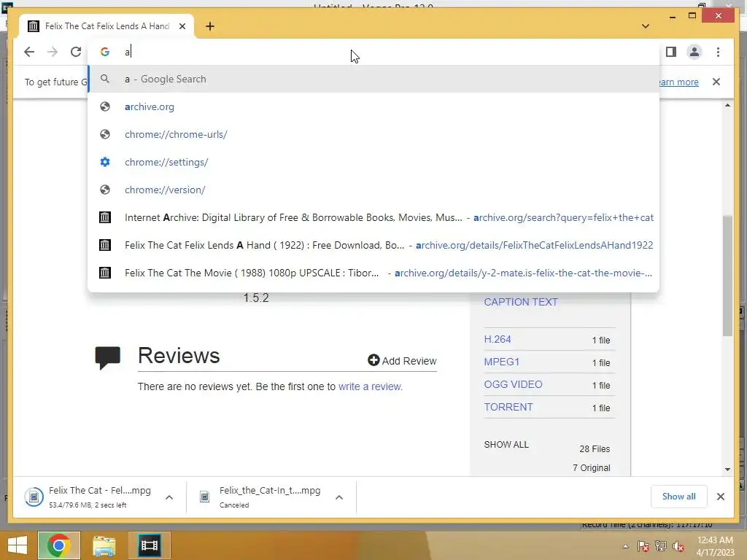Viewport: 747px width, 560px height.
Task: Click the search magnifier suggestion icon
Action: [x=105, y=79]
